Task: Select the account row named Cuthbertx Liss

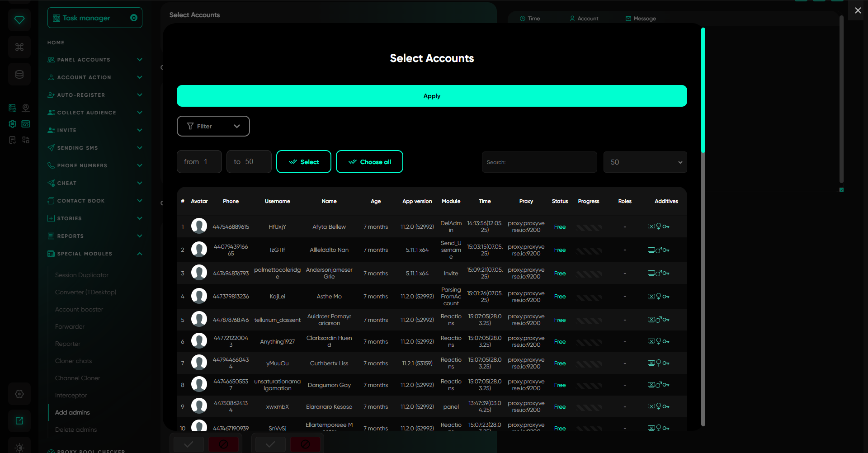Action: pos(329,363)
